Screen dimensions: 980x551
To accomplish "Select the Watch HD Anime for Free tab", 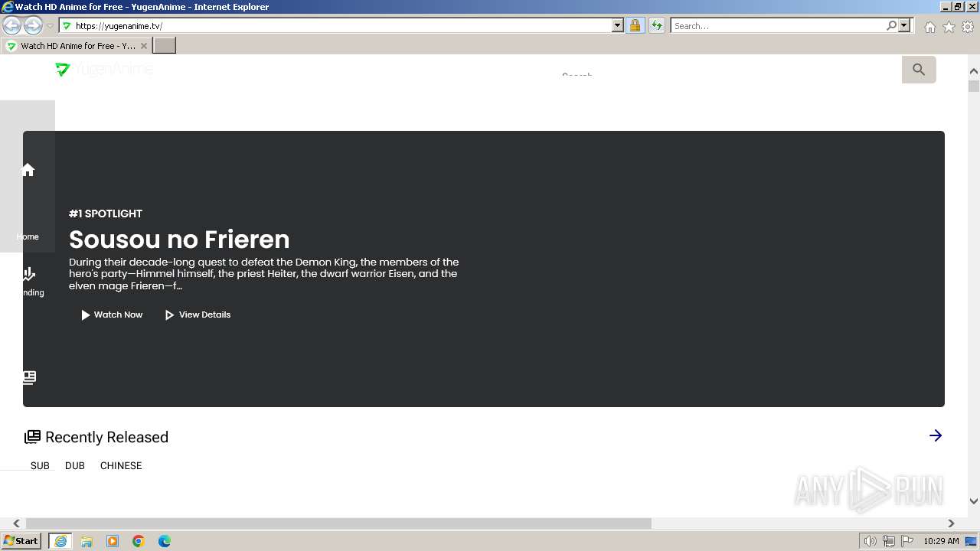I will 75,46.
